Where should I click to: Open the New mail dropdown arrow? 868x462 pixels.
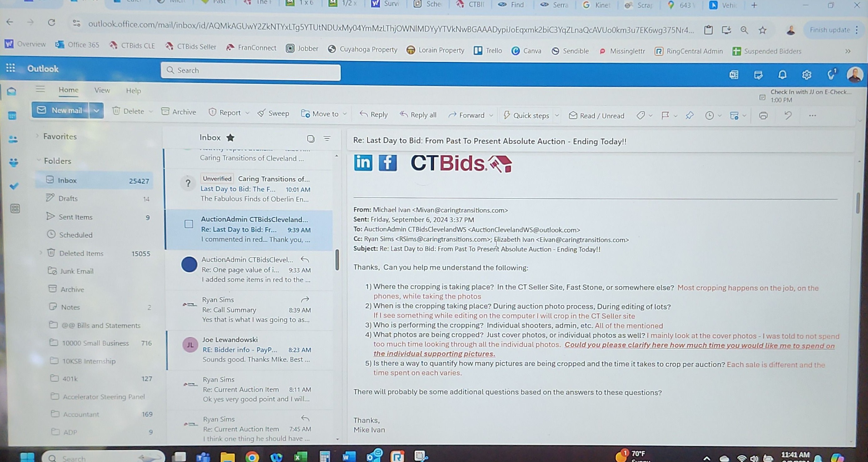point(97,111)
